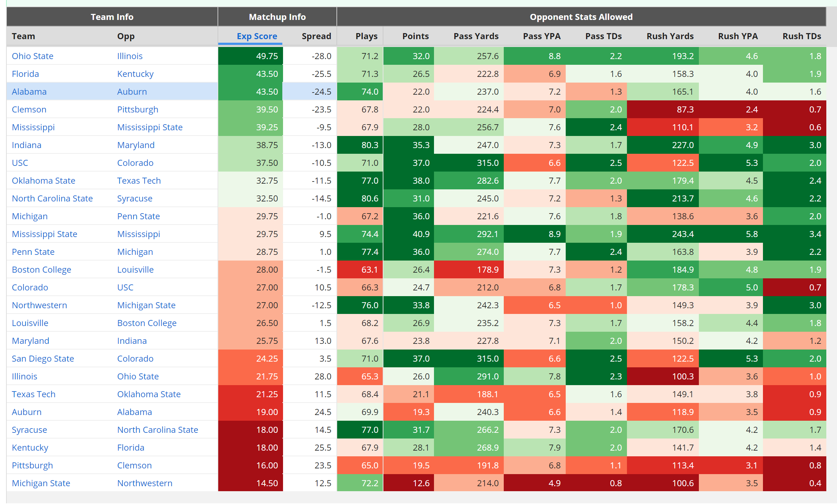Open Auburn in the Opp column
837x504 pixels.
pyautogui.click(x=132, y=91)
